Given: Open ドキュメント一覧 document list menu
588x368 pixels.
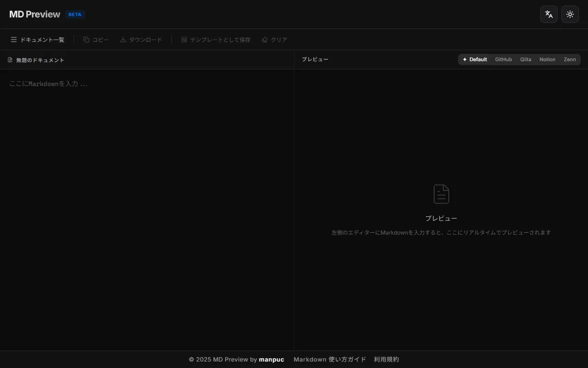Looking at the screenshot, I should pyautogui.click(x=38, y=40).
